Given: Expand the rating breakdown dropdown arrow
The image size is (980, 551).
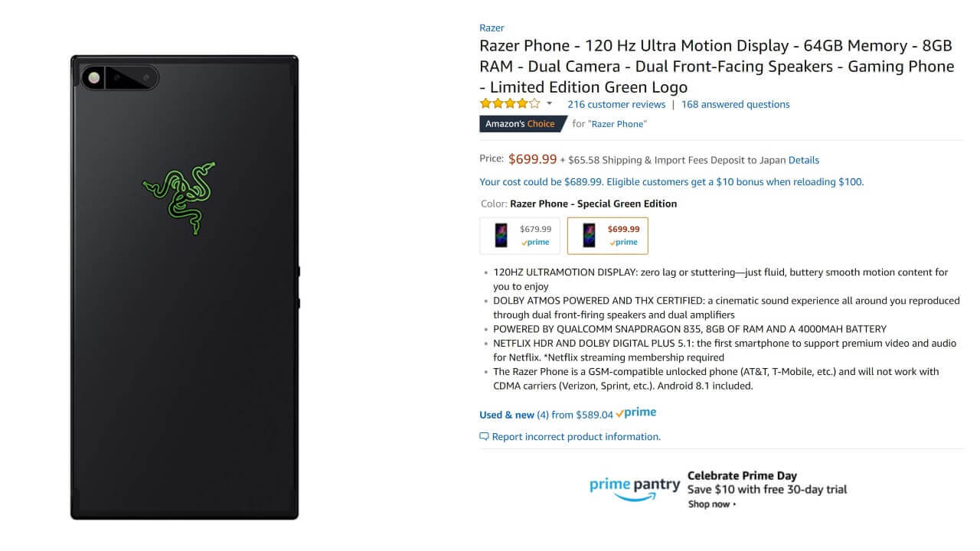Looking at the screenshot, I should tap(549, 104).
